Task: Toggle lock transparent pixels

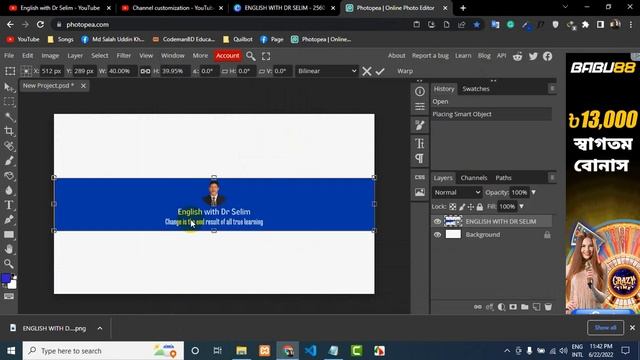Action: click(x=453, y=207)
